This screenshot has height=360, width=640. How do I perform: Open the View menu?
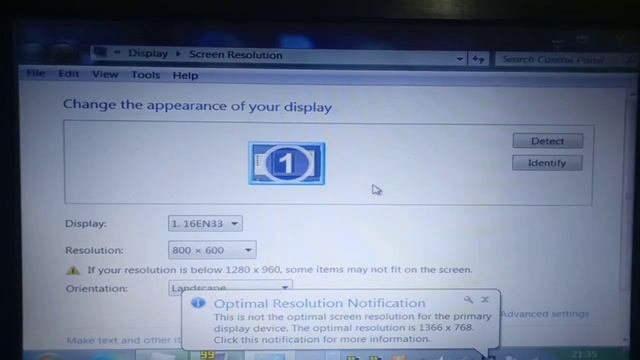click(x=105, y=74)
